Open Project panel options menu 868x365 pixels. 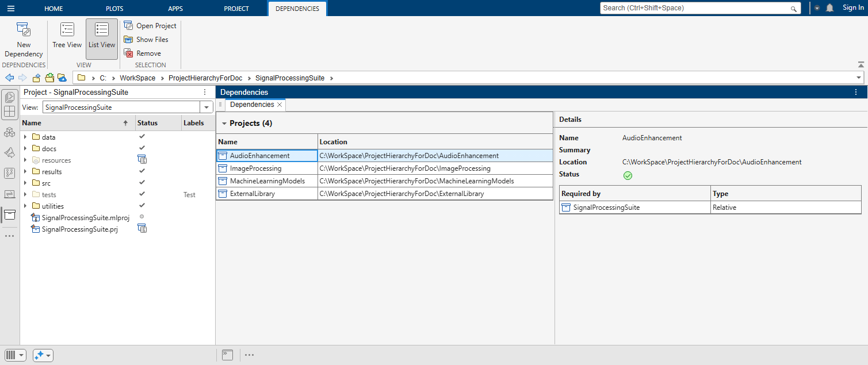click(204, 92)
